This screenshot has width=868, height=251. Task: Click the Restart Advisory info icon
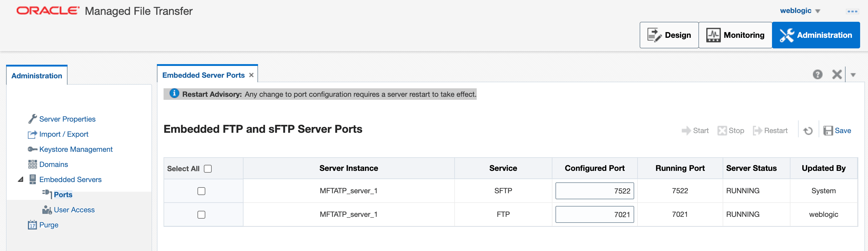pyautogui.click(x=174, y=93)
